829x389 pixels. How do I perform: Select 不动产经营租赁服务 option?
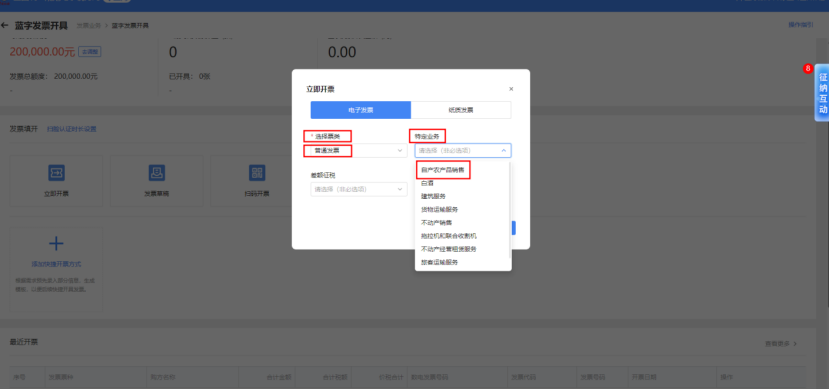[449, 249]
